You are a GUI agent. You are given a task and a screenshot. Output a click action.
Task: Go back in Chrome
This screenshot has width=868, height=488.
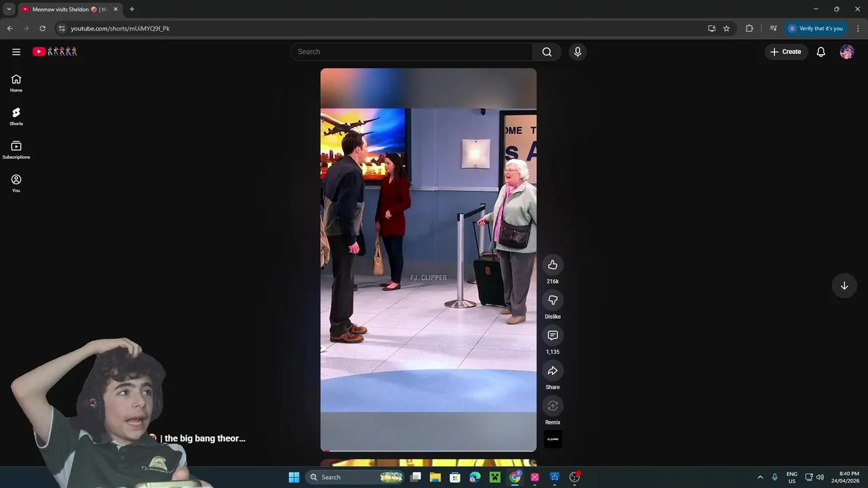point(9,28)
